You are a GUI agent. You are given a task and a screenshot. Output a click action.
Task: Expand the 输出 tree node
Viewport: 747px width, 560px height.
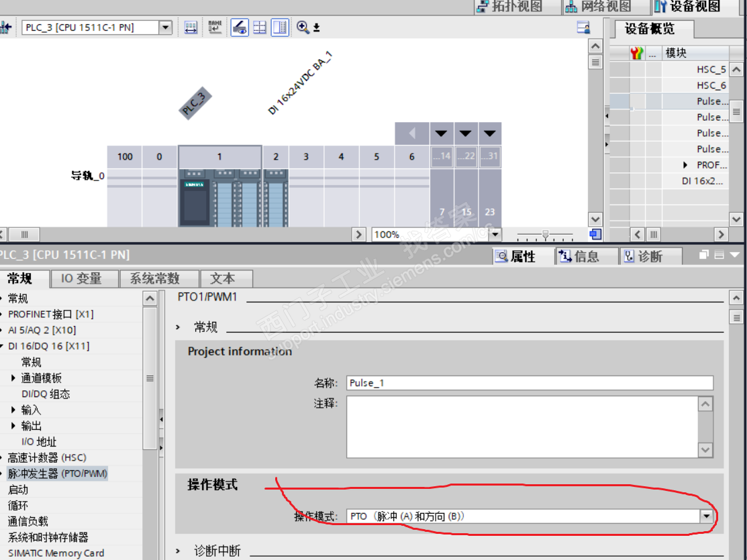coord(13,426)
